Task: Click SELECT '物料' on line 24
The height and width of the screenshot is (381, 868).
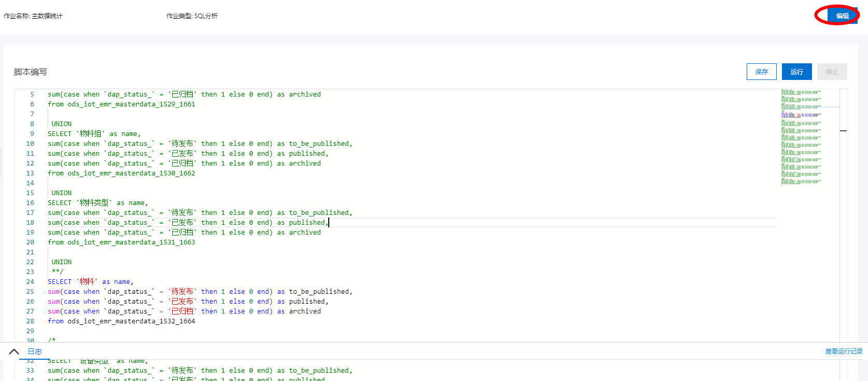Action: [x=73, y=282]
